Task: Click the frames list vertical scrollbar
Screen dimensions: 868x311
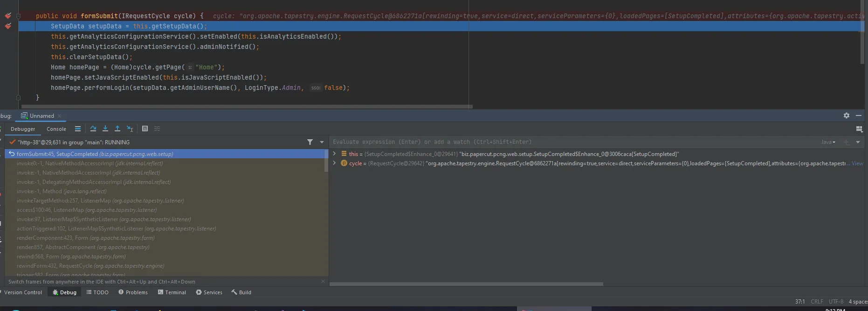Action: 326,161
